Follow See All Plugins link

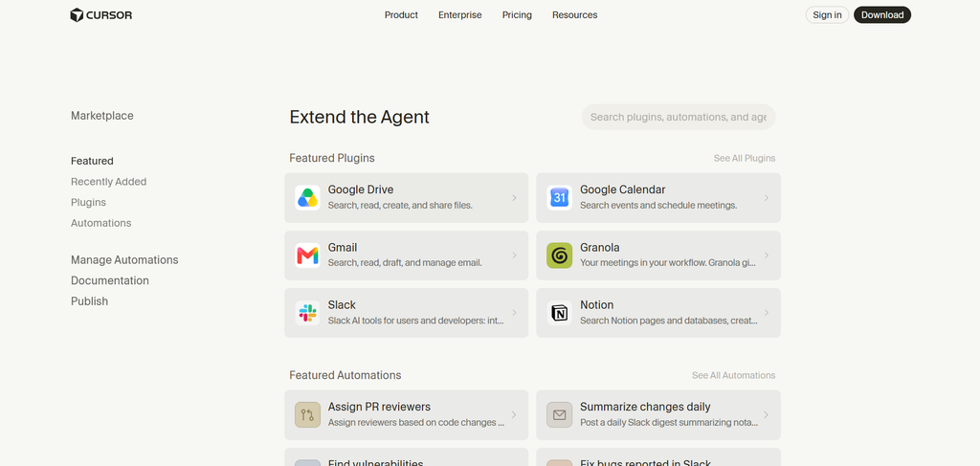(745, 159)
